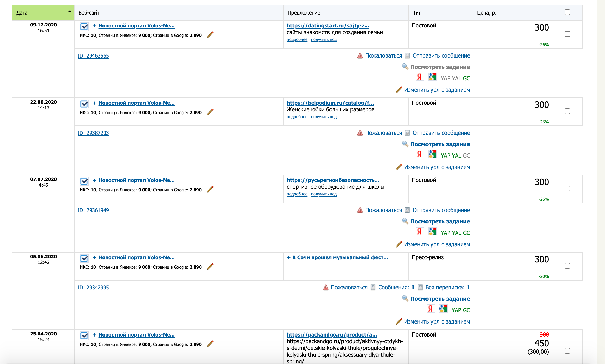
Task: Toggle select-all checkbox in table header
Action: click(567, 12)
